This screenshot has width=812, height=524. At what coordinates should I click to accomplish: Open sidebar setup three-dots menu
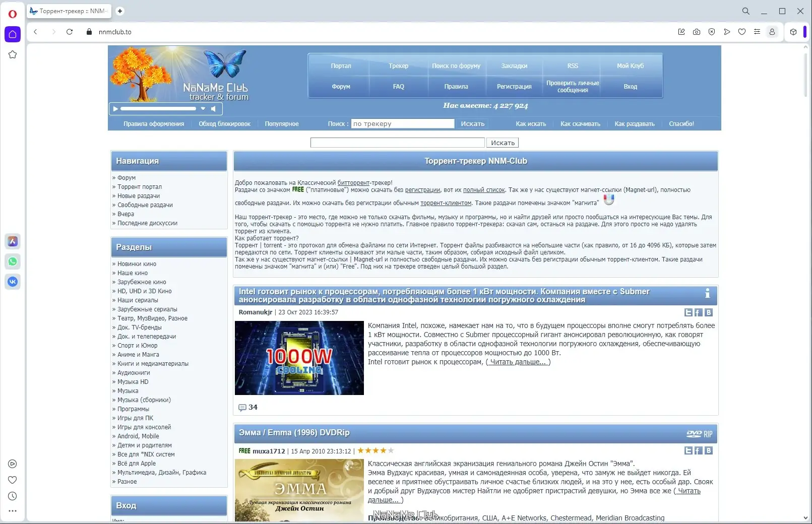point(13,511)
